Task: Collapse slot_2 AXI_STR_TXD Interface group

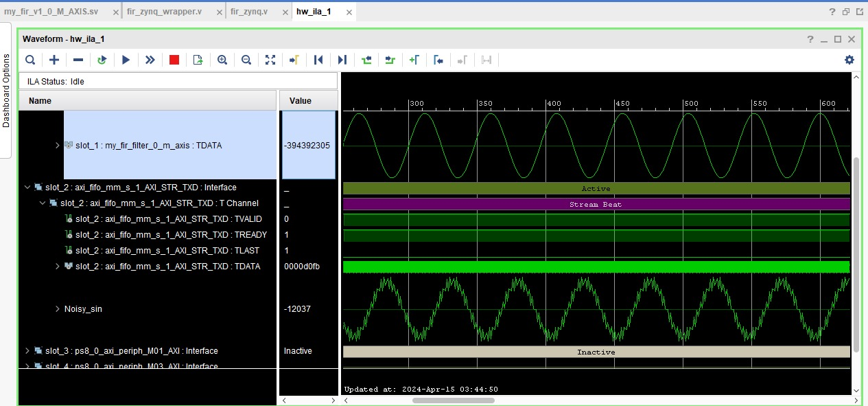Action: (x=27, y=188)
